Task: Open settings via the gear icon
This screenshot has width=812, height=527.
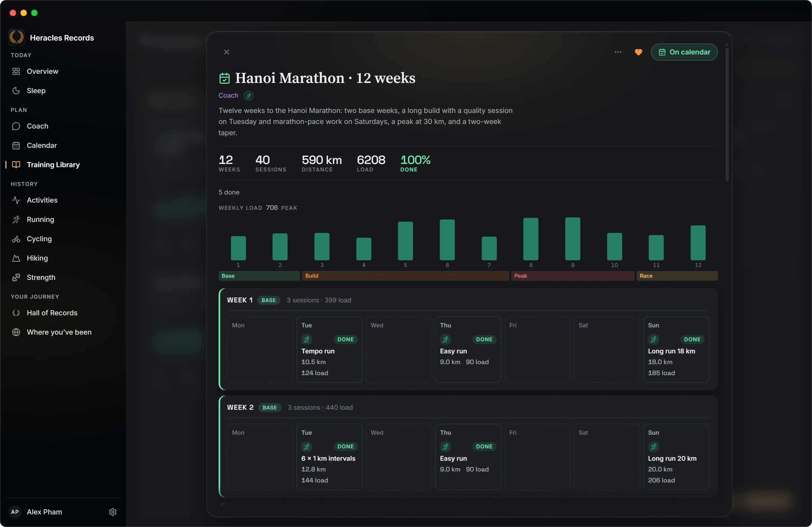Action: [113, 512]
